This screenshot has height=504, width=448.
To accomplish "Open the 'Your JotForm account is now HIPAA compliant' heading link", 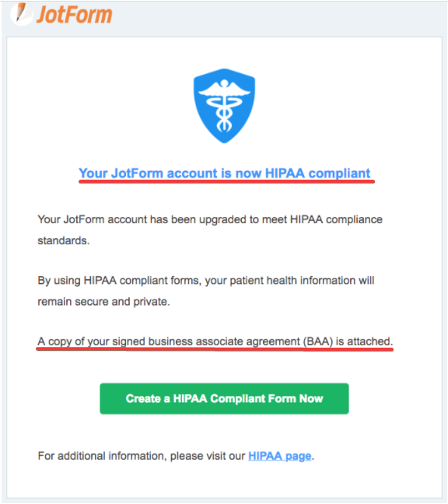I will click(x=225, y=173).
